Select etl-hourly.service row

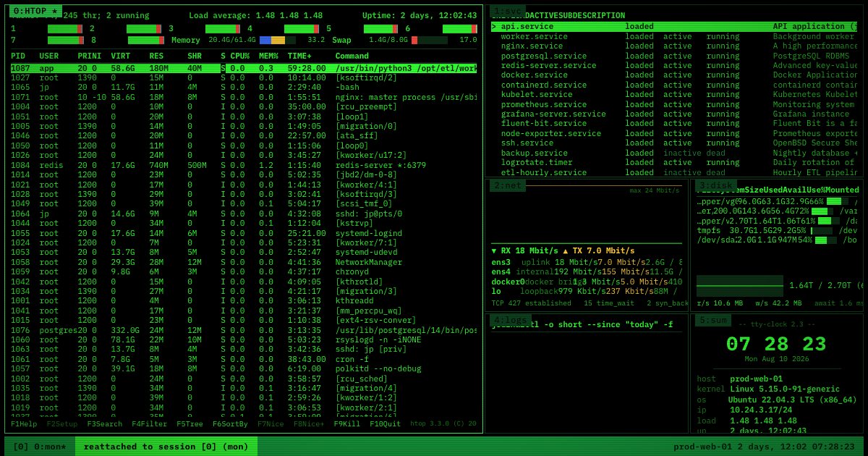coord(675,172)
